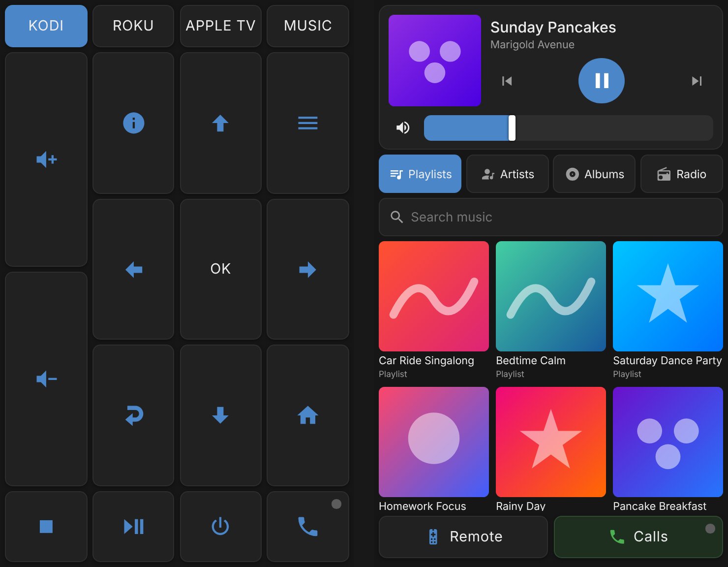This screenshot has height=567, width=728.
Task: Navigate right with the right arrow
Action: tap(308, 269)
